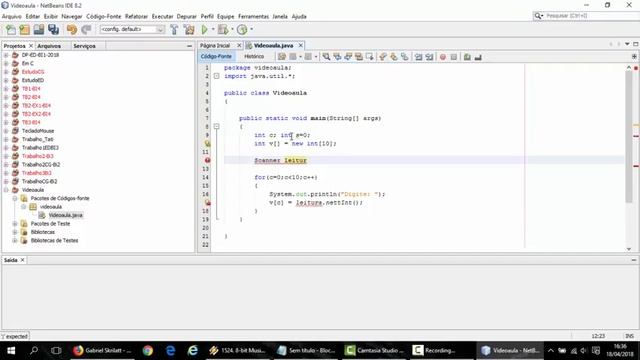This screenshot has width=640, height=360.
Task: Click the Last Edit toolbar icon in editor
Action: pyautogui.click(x=282, y=57)
